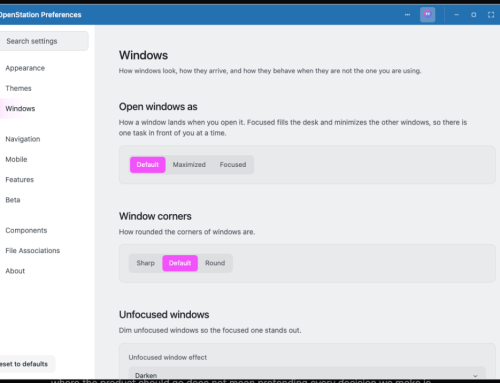Image resolution: width=500 pixels, height=383 pixels.
Task: Go to Navigation settings
Action: pos(23,139)
